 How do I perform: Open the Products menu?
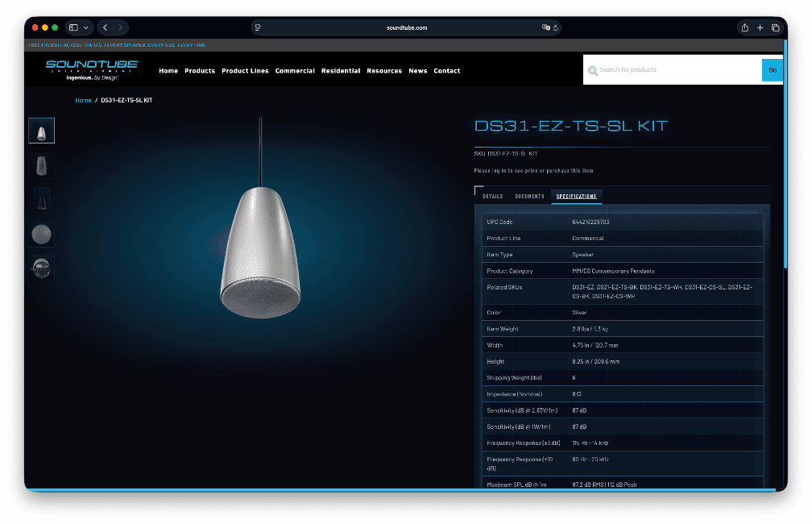coord(200,71)
